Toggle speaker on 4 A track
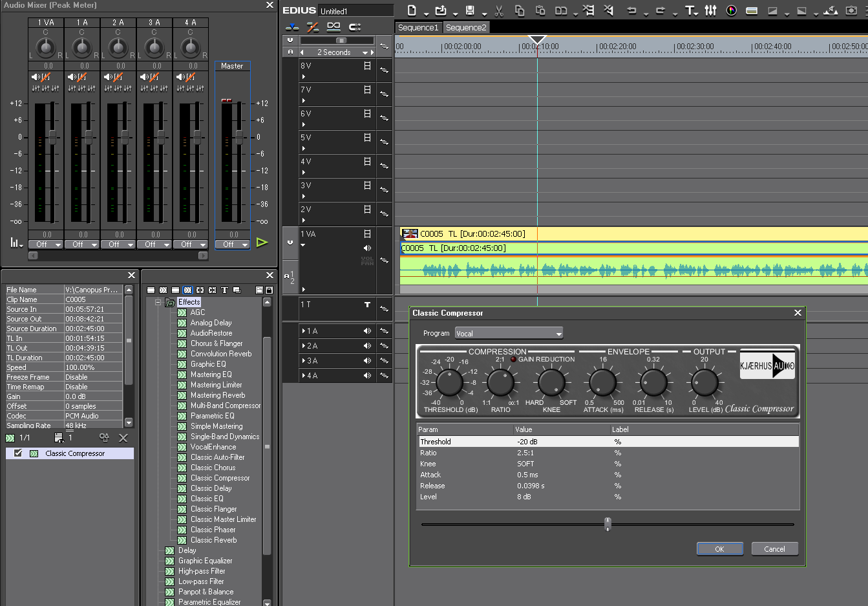This screenshot has height=606, width=868. pyautogui.click(x=367, y=376)
